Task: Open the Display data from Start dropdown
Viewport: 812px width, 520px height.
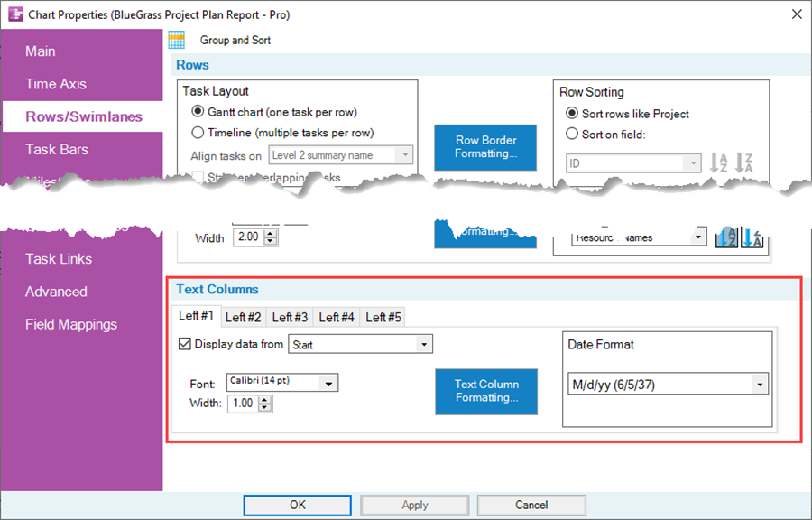Action: (x=424, y=345)
